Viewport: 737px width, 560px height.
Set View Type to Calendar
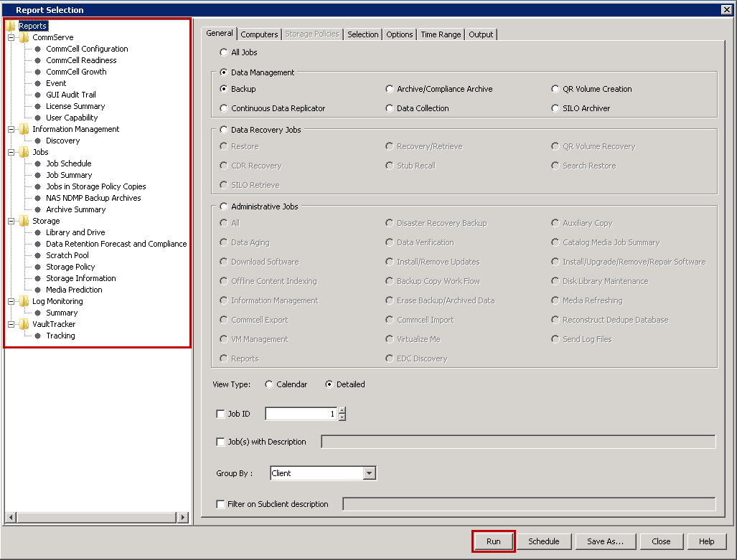click(x=269, y=384)
